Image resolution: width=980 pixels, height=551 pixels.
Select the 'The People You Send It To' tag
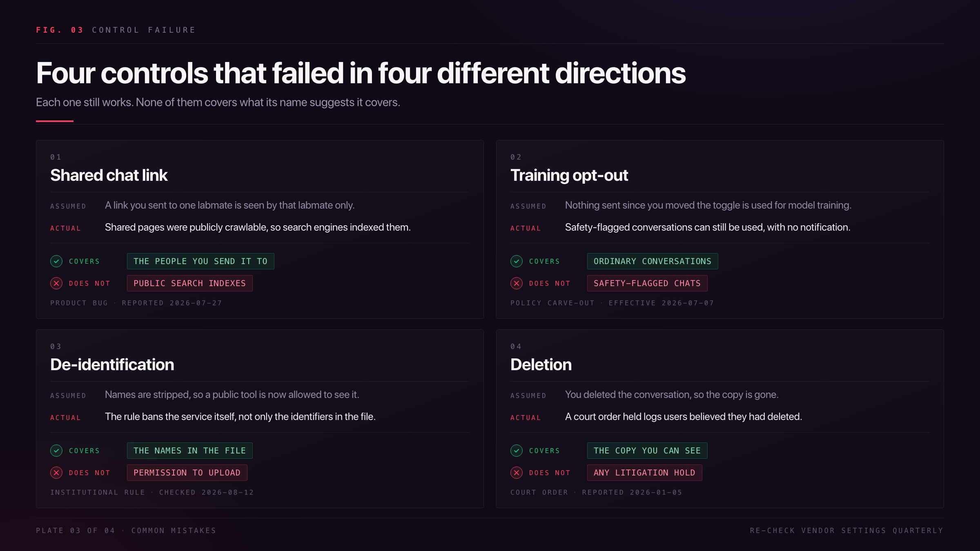click(200, 261)
